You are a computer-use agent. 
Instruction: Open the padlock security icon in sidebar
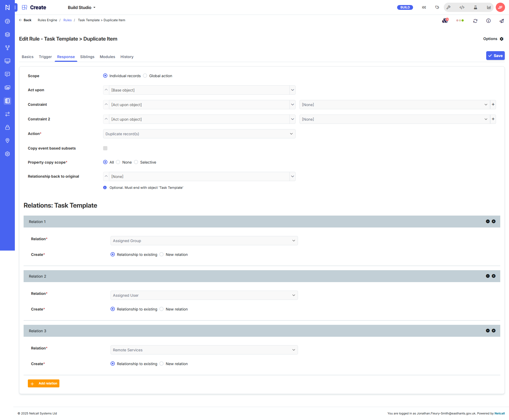[7, 127]
